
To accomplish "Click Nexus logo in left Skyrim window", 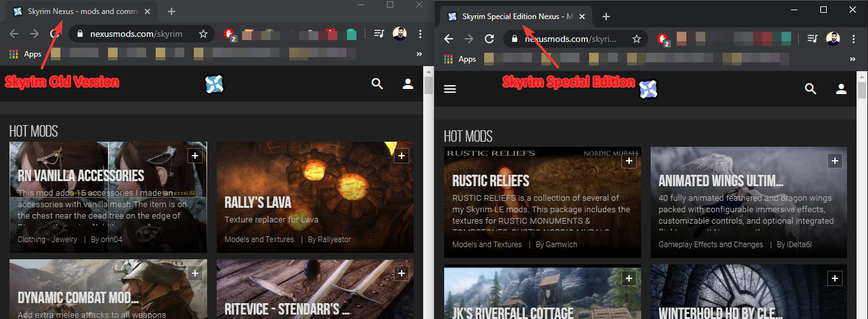I will [214, 84].
